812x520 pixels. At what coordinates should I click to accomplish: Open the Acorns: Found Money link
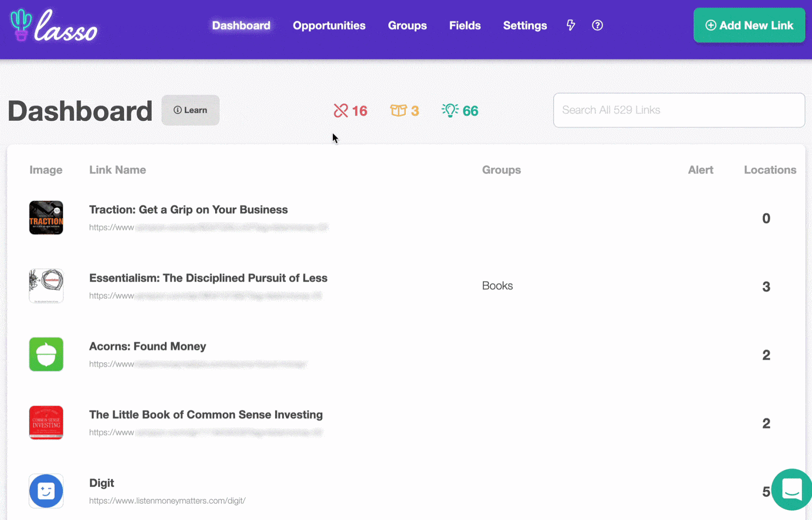coord(148,346)
